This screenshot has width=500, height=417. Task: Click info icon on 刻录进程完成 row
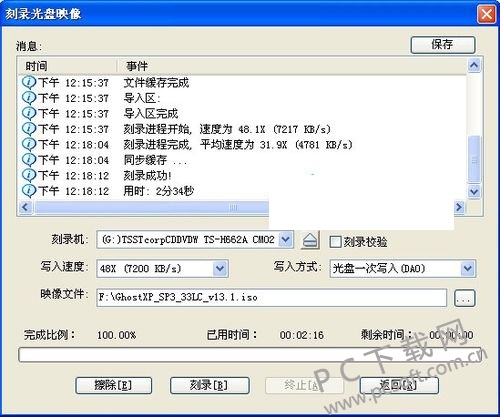click(29, 144)
